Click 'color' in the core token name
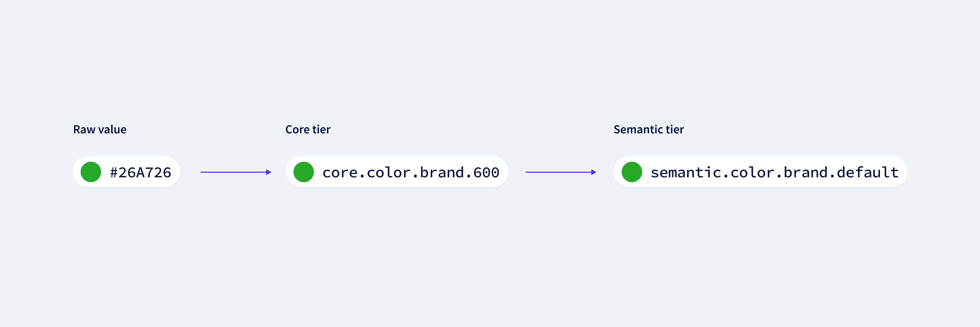This screenshot has height=327, width=980. tap(389, 172)
